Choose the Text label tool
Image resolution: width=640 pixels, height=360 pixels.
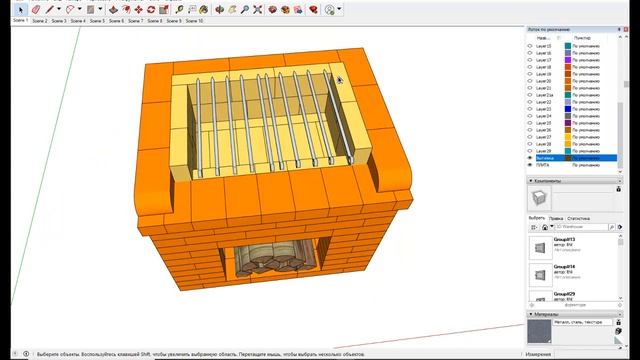pos(191,9)
